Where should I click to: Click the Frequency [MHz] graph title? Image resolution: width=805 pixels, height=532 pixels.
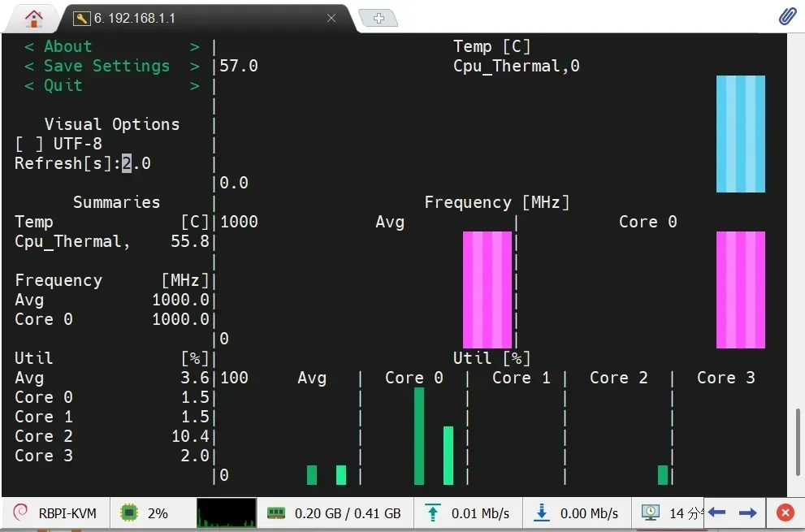point(497,202)
